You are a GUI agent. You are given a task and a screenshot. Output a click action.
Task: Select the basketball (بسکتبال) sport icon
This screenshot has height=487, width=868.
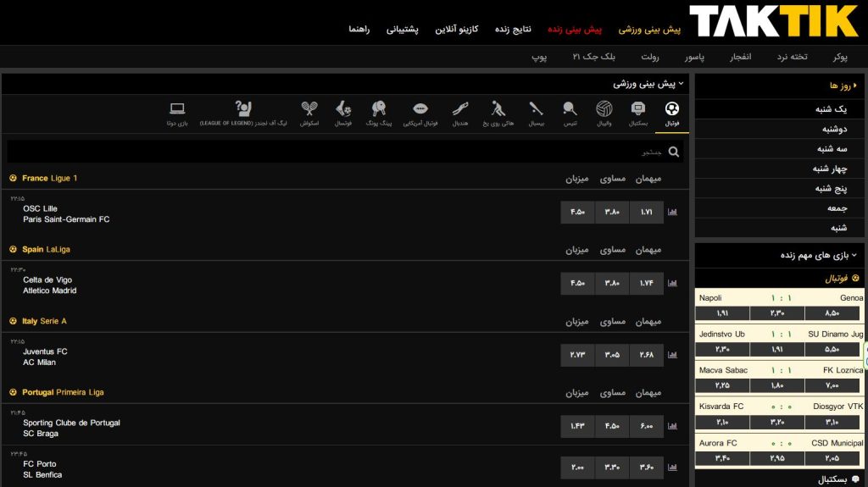click(x=638, y=108)
